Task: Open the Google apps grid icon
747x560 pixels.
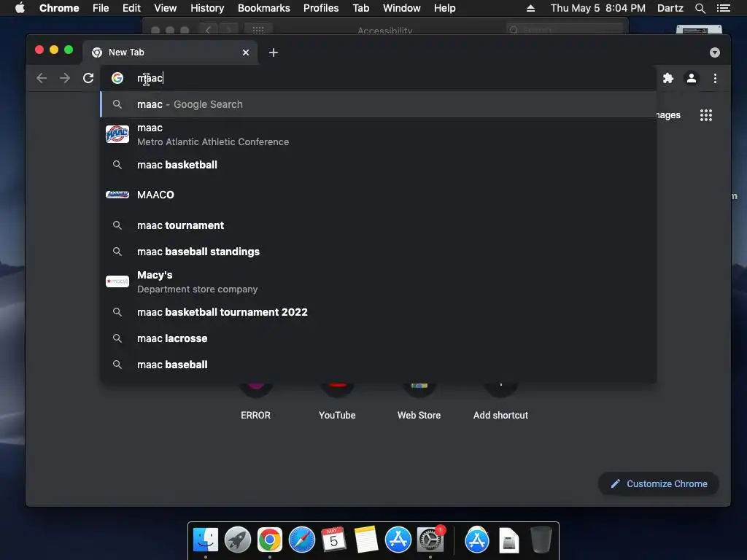Action: [705, 115]
